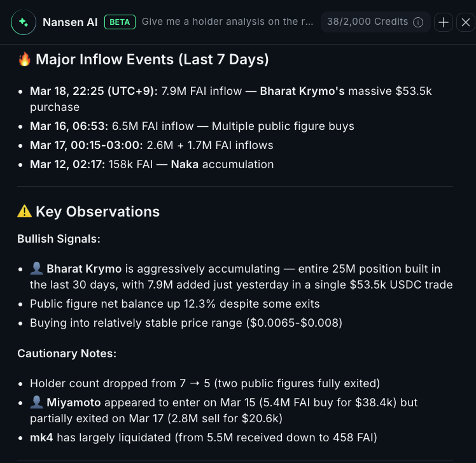Click the fire emoji beside Major Inflow Events
476x463 pixels.
[24, 60]
